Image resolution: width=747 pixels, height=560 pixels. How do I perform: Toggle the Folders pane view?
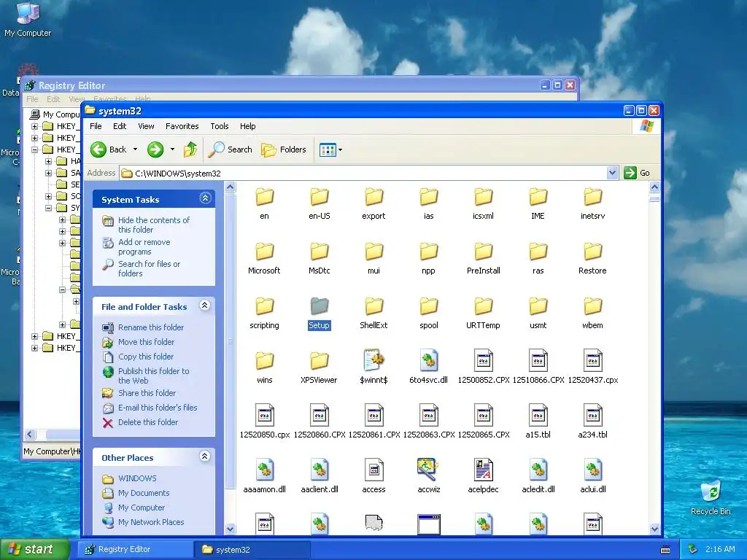(284, 149)
